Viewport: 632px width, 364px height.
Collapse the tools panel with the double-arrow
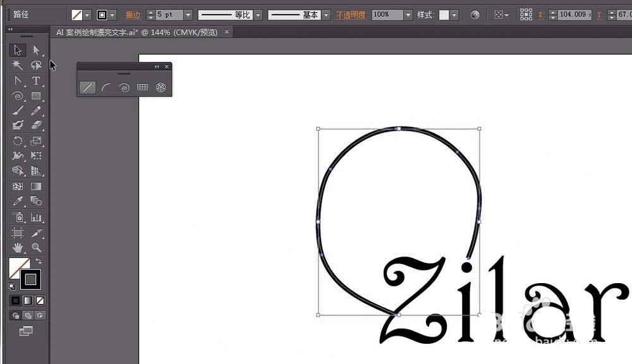click(10, 29)
